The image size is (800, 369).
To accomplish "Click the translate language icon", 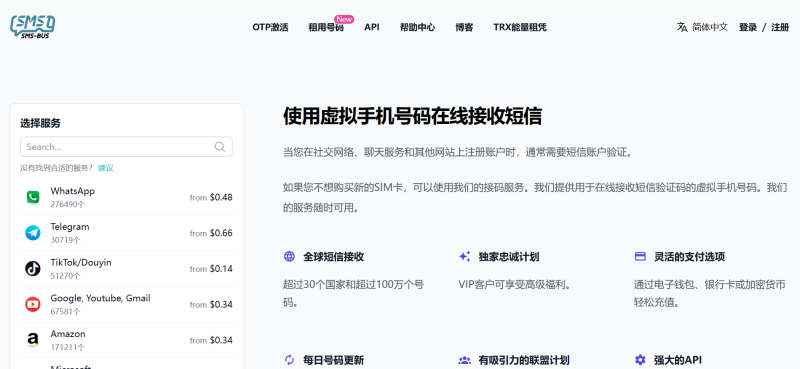I will coord(682,27).
